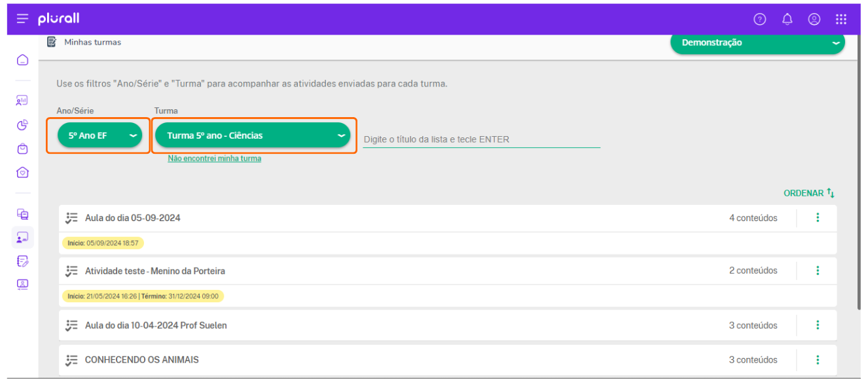This screenshot has height=388, width=868.
Task: Click checklist icon of Aula do dia 10-04-2024
Action: click(72, 325)
